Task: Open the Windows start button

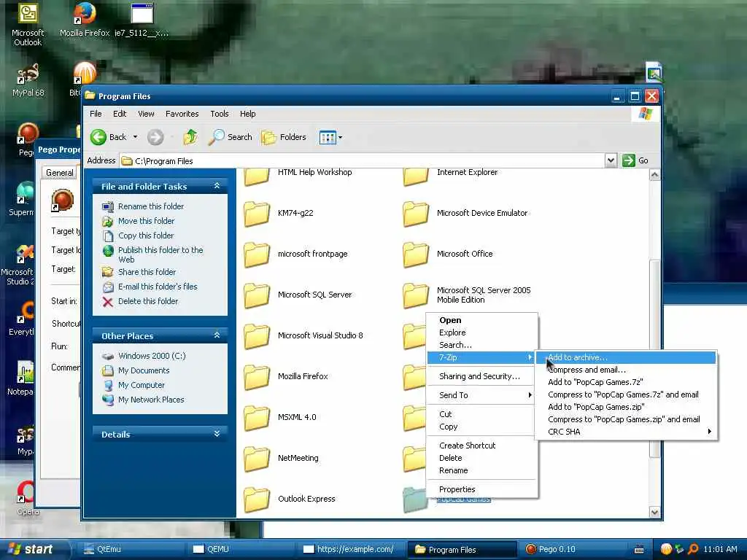Action: [x=34, y=549]
